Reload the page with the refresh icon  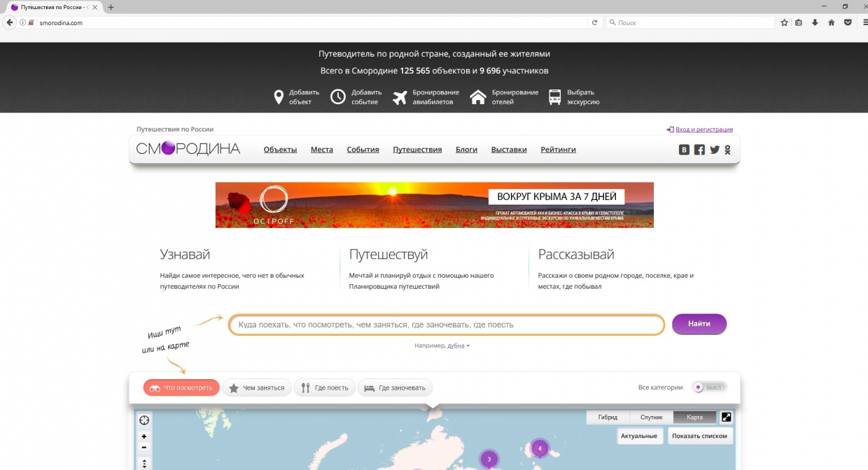tap(595, 22)
